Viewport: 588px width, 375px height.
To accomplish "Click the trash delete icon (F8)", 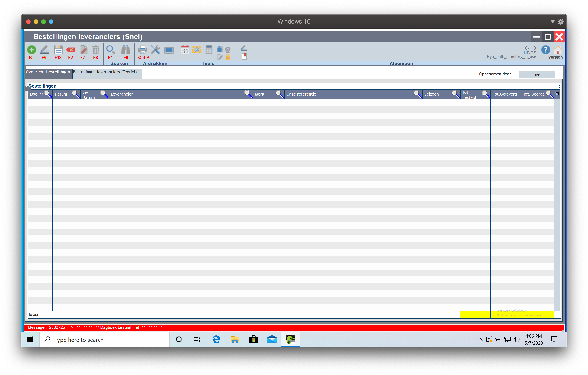I will point(95,50).
